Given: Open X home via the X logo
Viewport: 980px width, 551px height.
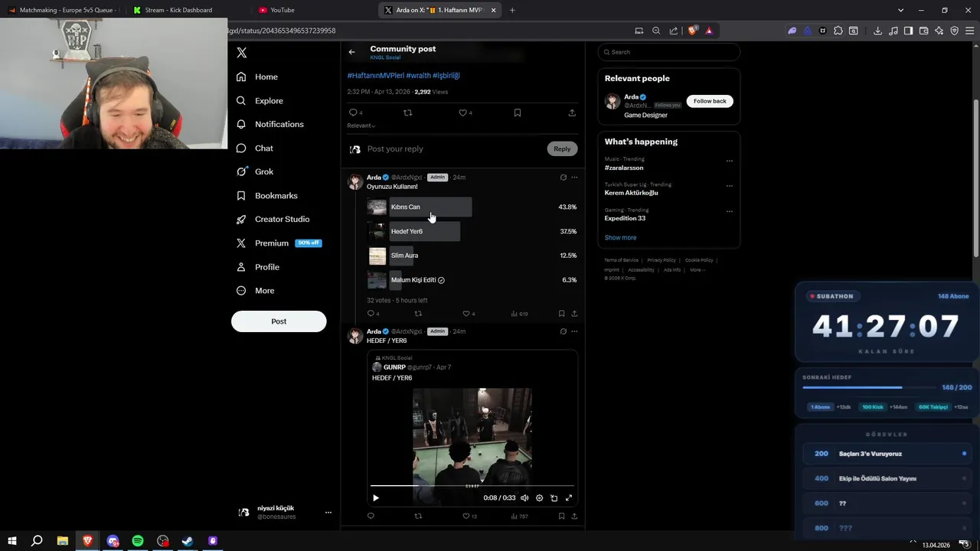Looking at the screenshot, I should click(242, 53).
